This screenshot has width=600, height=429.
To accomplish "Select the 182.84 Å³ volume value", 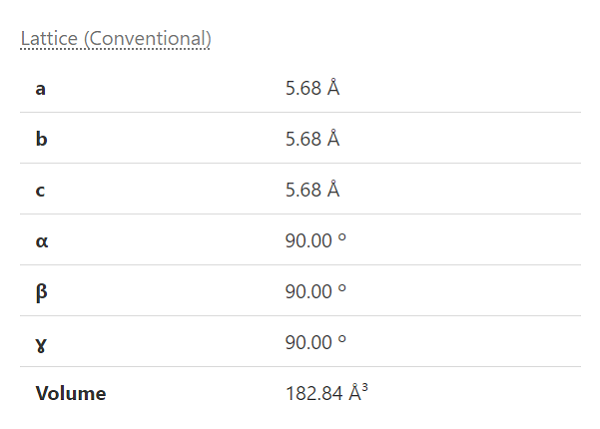I will pos(327,393).
